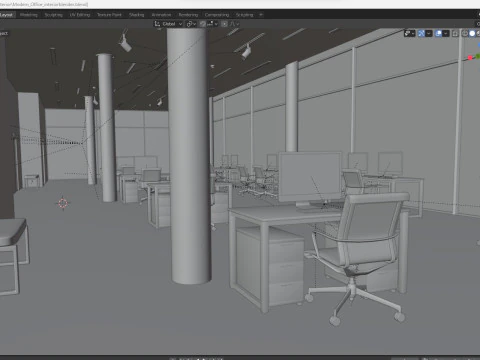Screen dimensions: 480x360
Task: Add a new workspace with the plus button
Action: [261, 15]
